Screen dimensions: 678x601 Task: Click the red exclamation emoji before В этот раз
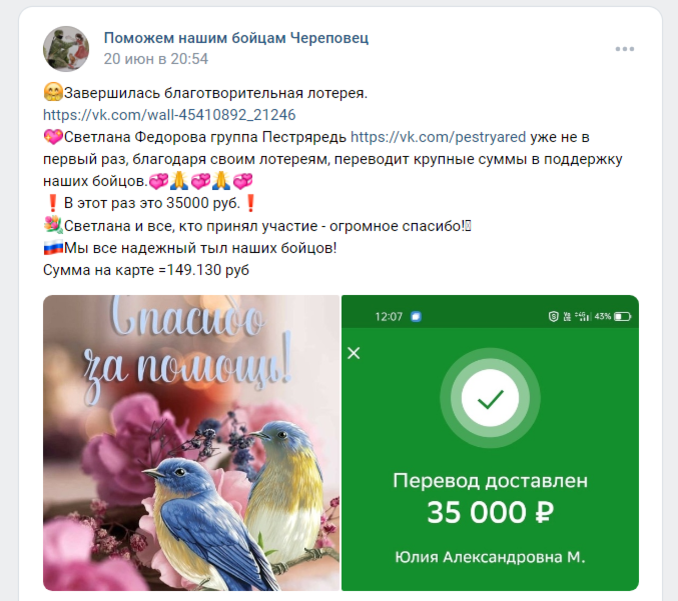[x=53, y=203]
